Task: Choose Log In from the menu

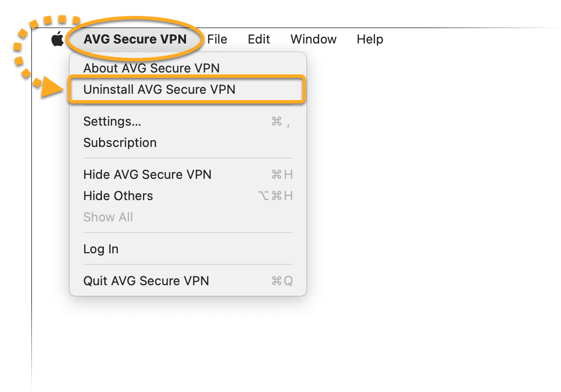Action: click(101, 249)
